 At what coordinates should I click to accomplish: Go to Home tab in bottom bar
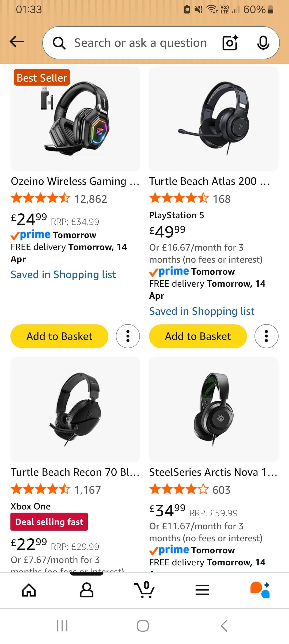click(29, 590)
